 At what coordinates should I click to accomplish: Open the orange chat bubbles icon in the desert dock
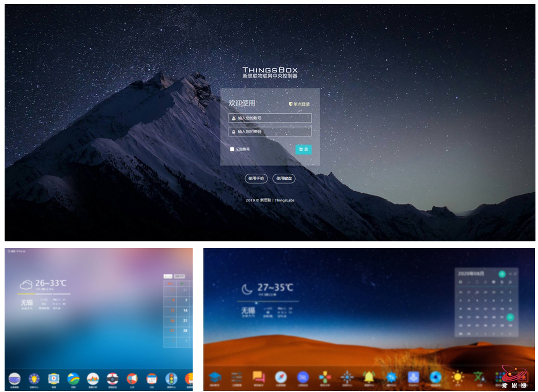click(x=258, y=377)
